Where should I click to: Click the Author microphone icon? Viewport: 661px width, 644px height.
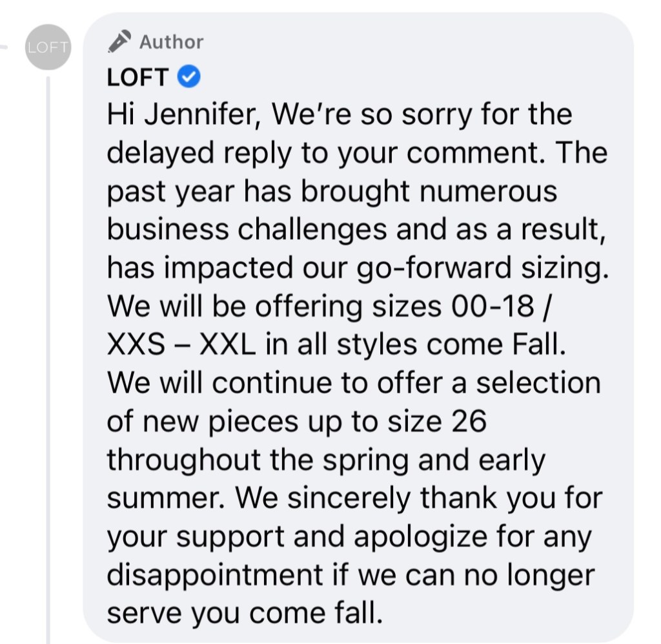[x=119, y=41]
